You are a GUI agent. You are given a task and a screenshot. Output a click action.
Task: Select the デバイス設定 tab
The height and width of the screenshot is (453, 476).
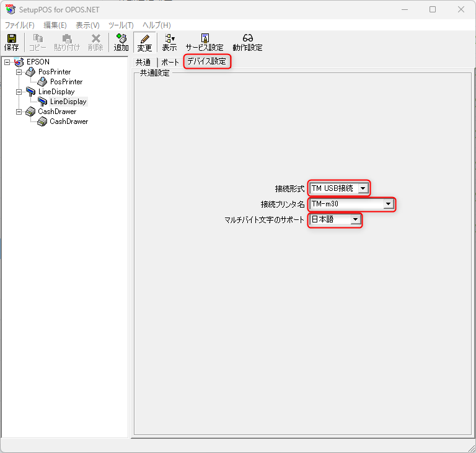(207, 61)
